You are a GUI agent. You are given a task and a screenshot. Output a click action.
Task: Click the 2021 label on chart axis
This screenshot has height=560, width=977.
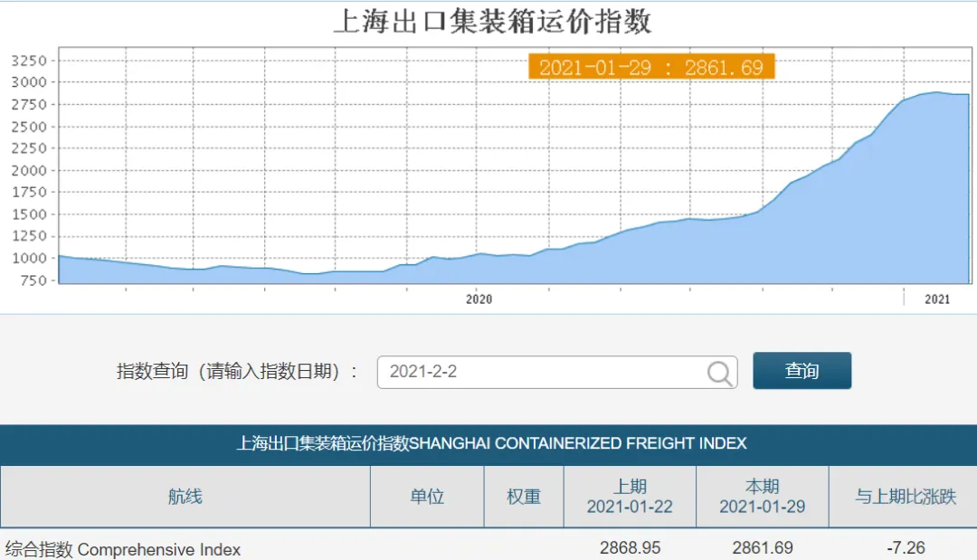[937, 299]
